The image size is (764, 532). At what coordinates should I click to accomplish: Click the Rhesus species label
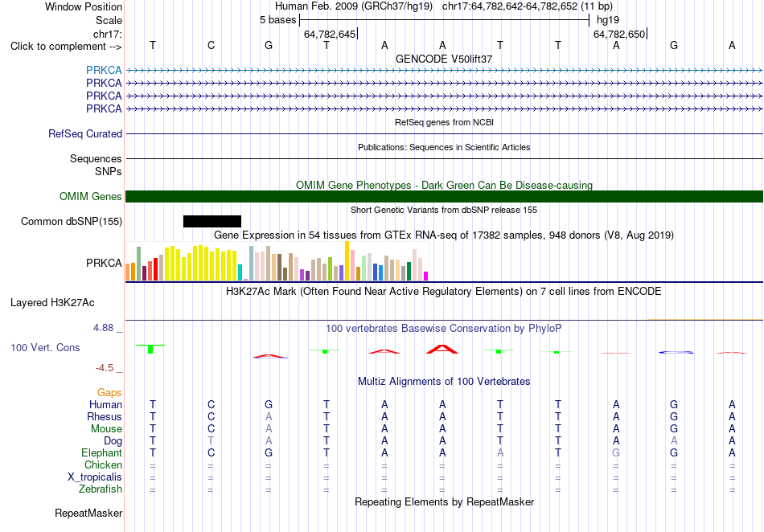click(x=105, y=416)
